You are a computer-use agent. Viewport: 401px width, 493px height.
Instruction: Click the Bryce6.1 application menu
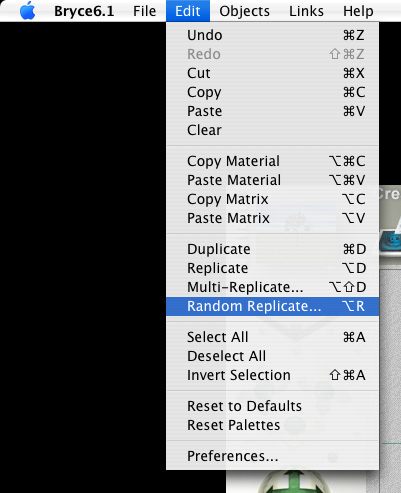[x=84, y=11]
